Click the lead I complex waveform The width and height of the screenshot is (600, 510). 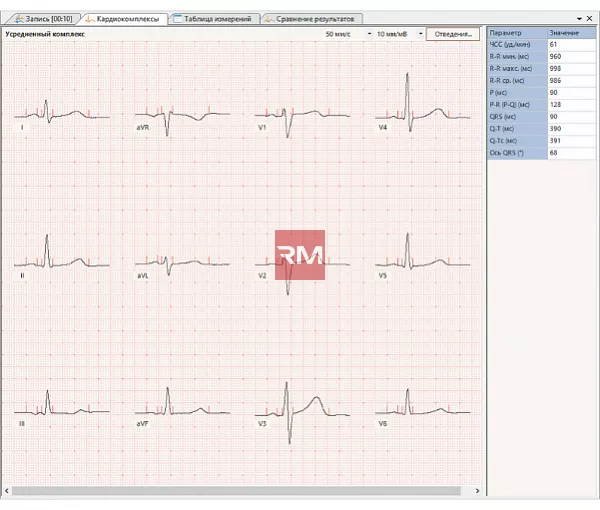coord(62,112)
